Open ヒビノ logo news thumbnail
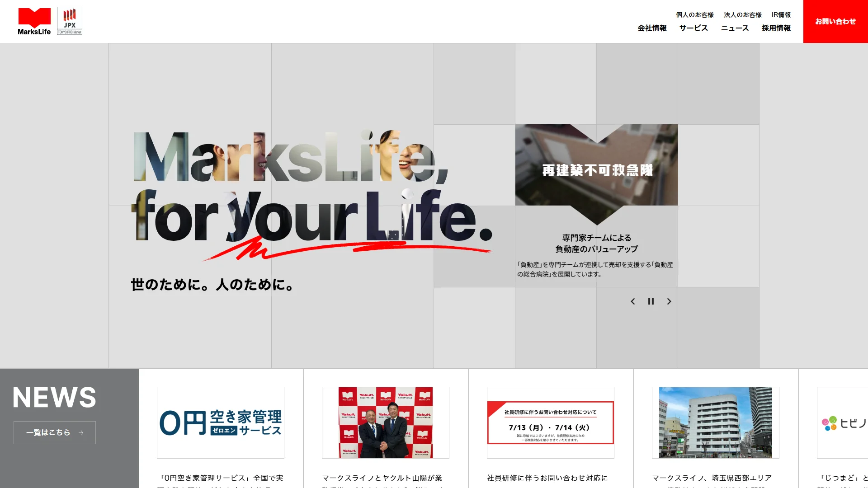The width and height of the screenshot is (868, 488). point(842,422)
